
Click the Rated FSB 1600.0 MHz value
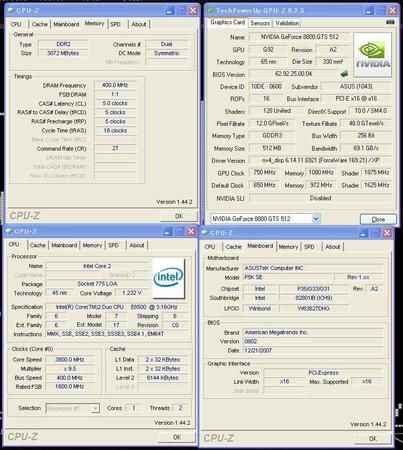click(70, 387)
